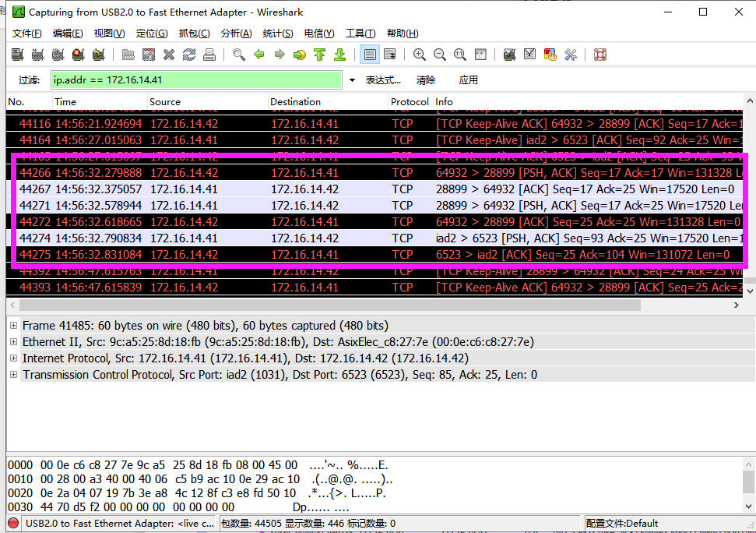756x533 pixels.
Task: Open the 视图(V) menu
Action: pyautogui.click(x=110, y=34)
